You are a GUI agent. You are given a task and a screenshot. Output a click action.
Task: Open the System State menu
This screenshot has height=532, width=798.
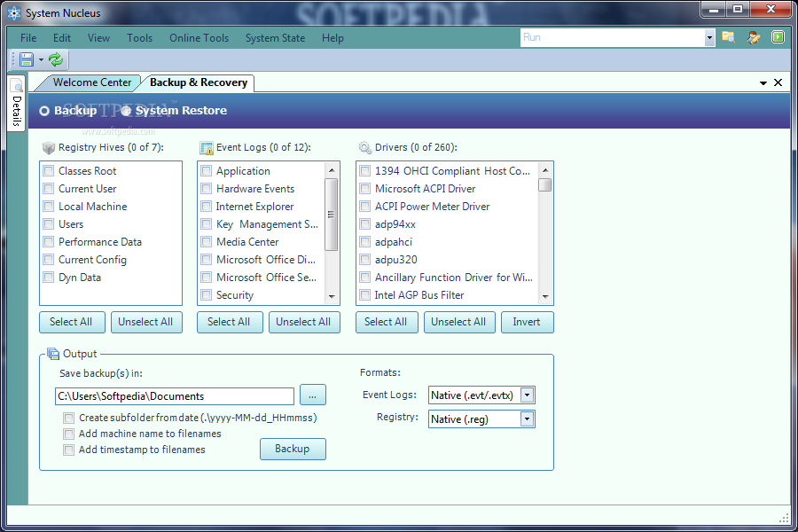(276, 37)
